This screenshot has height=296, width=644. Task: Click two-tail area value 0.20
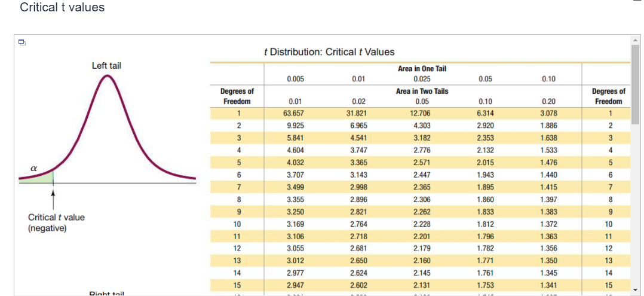tap(548, 102)
